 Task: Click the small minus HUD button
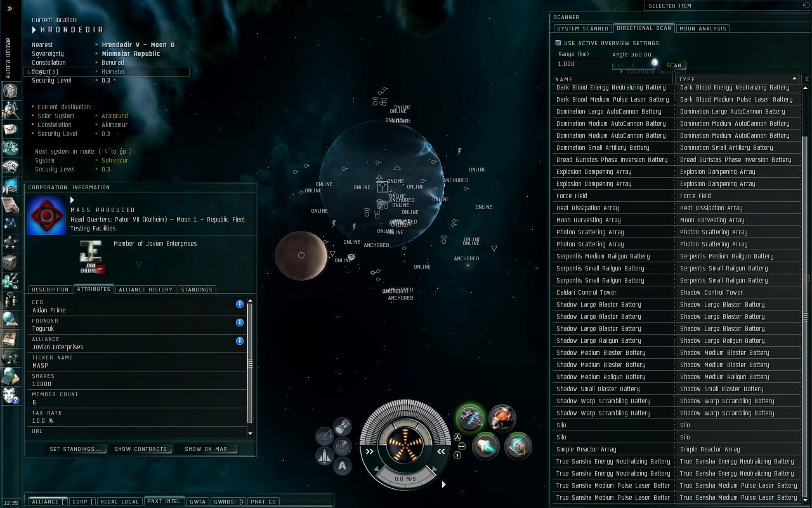pyautogui.click(x=461, y=446)
